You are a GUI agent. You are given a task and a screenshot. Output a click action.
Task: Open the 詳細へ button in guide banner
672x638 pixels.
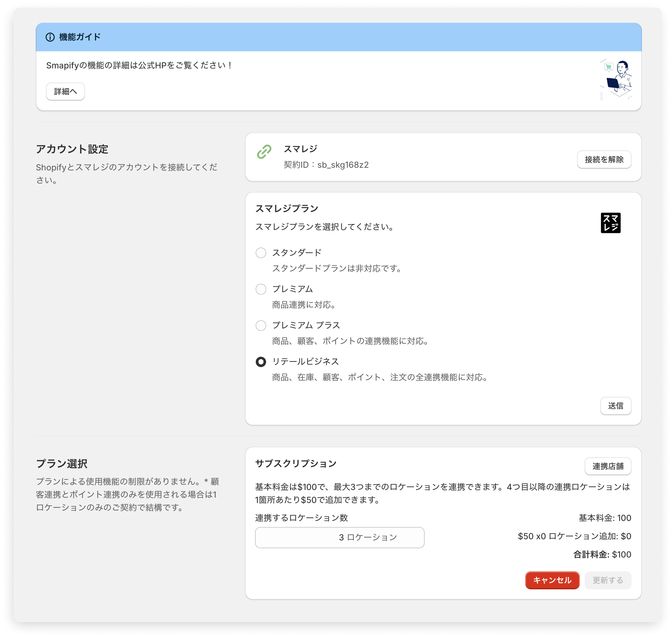pyautogui.click(x=65, y=91)
